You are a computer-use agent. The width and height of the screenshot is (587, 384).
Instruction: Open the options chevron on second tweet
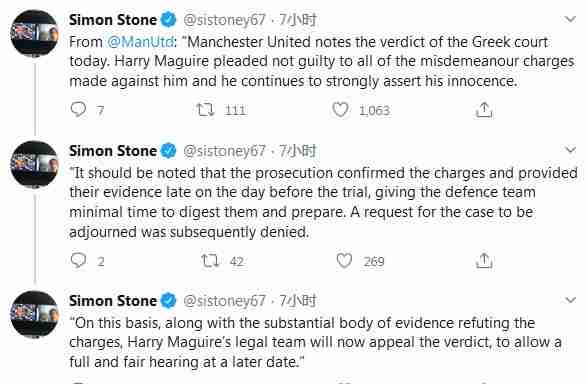[570, 150]
